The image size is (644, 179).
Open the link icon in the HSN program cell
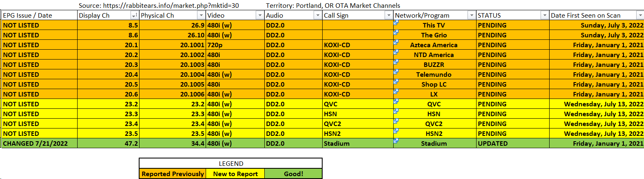point(396,111)
